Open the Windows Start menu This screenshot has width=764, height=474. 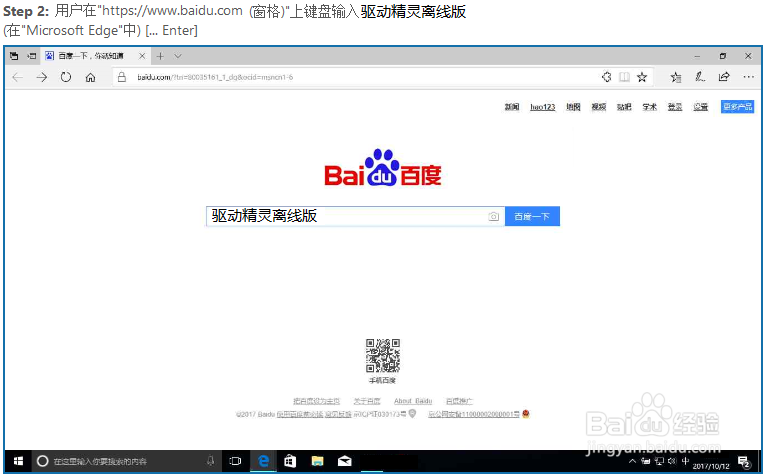point(19,461)
